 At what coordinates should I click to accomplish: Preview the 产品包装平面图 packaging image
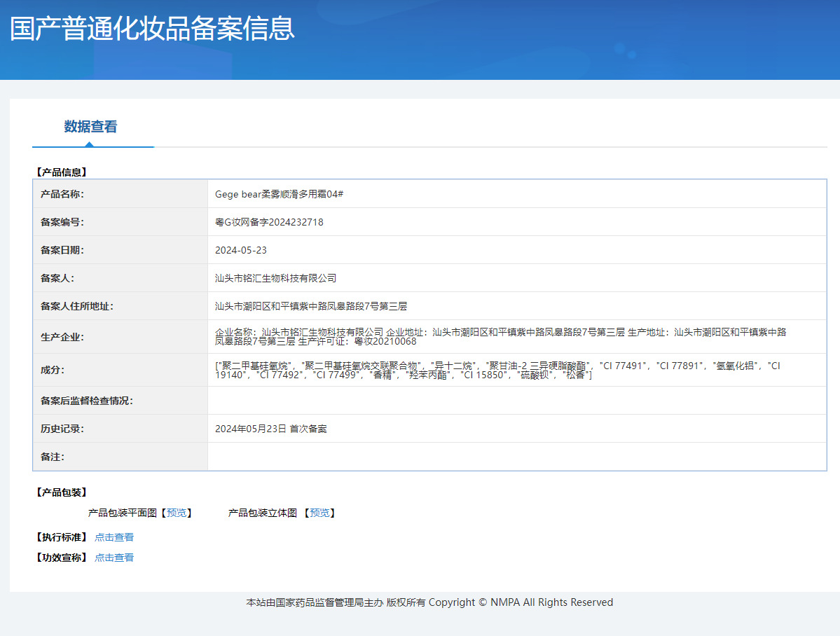(178, 512)
